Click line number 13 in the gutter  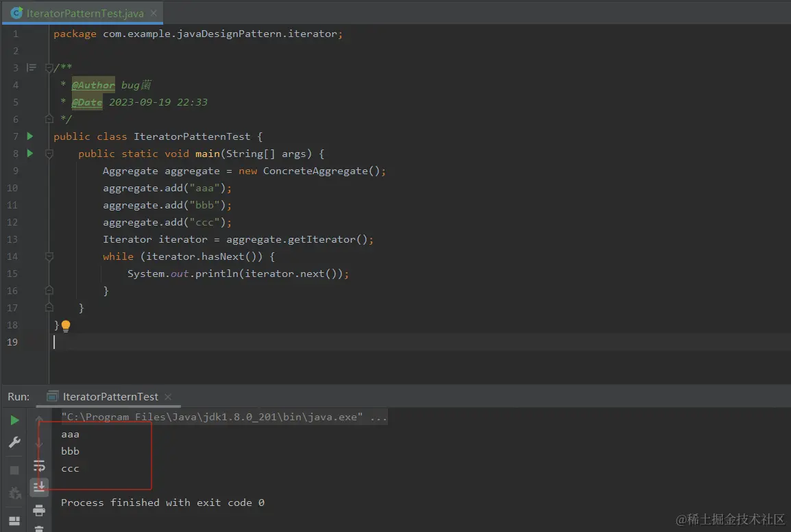pyautogui.click(x=12, y=239)
